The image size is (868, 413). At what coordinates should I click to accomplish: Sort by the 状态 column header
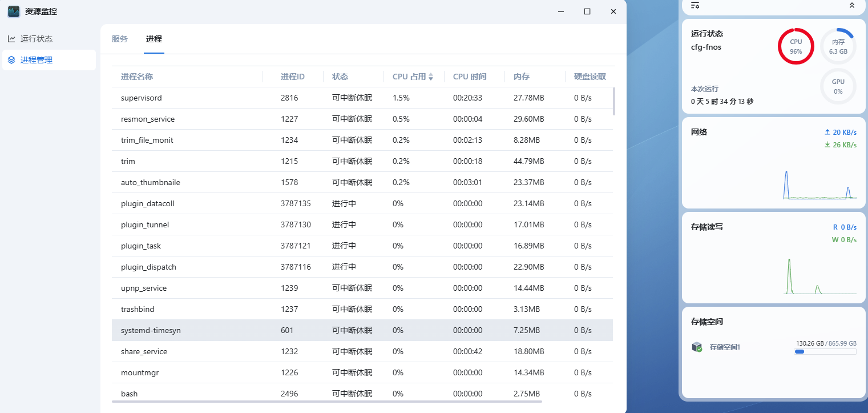click(340, 77)
